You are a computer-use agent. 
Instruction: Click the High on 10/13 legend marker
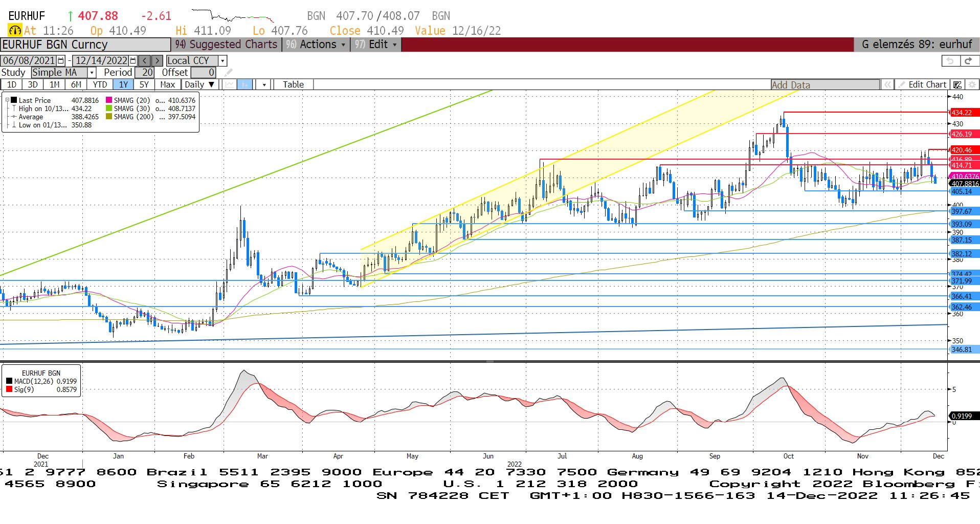(14, 108)
